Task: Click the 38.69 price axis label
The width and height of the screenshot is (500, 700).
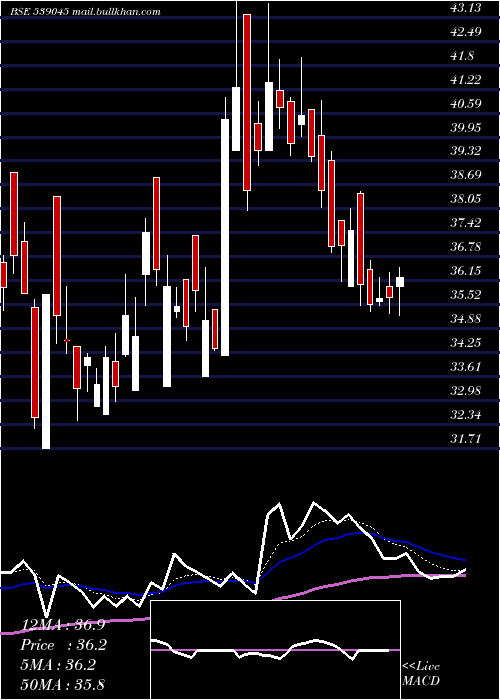Action: (467, 175)
